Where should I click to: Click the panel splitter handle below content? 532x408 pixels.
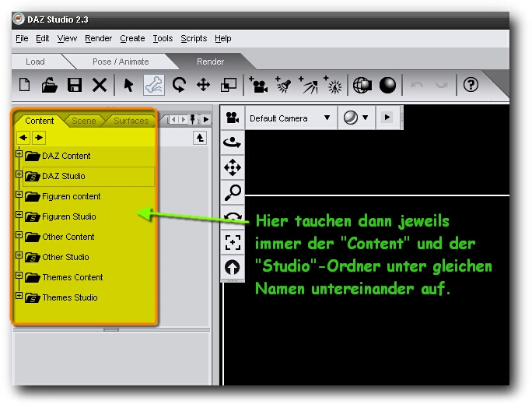click(111, 329)
